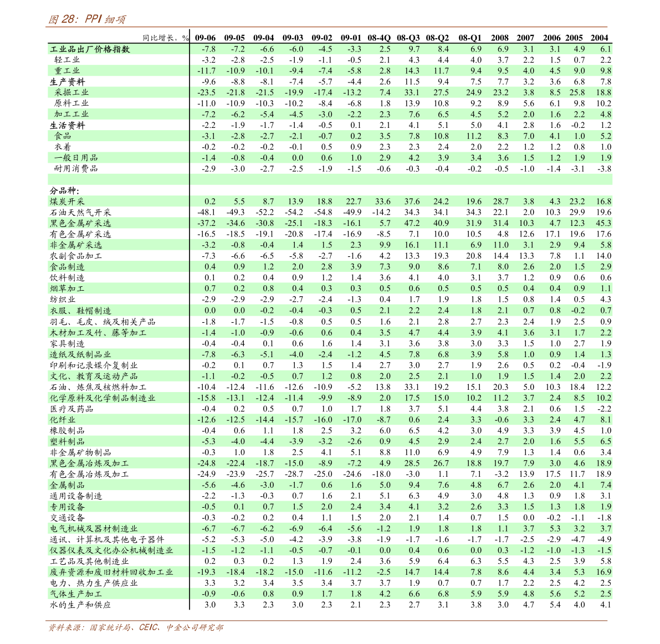Select the column header 2006
The image size is (660, 644).
click(552, 38)
